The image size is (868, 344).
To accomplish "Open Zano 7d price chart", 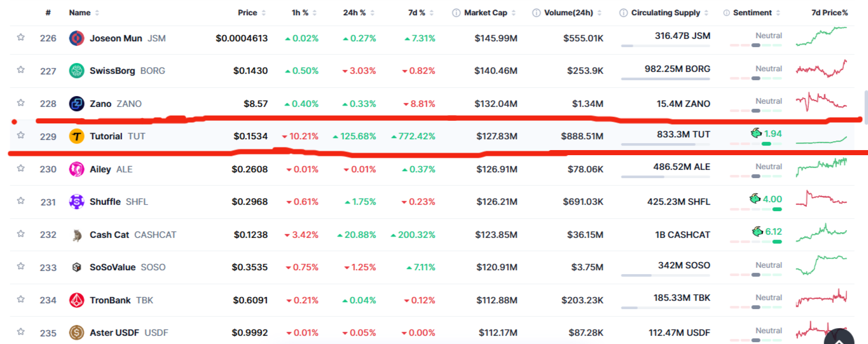I will [821, 102].
